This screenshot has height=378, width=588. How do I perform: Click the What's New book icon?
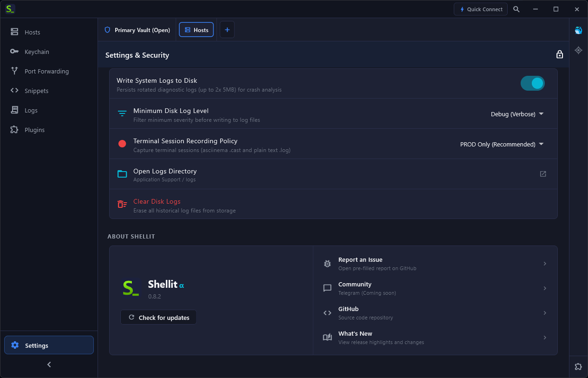[327, 338]
